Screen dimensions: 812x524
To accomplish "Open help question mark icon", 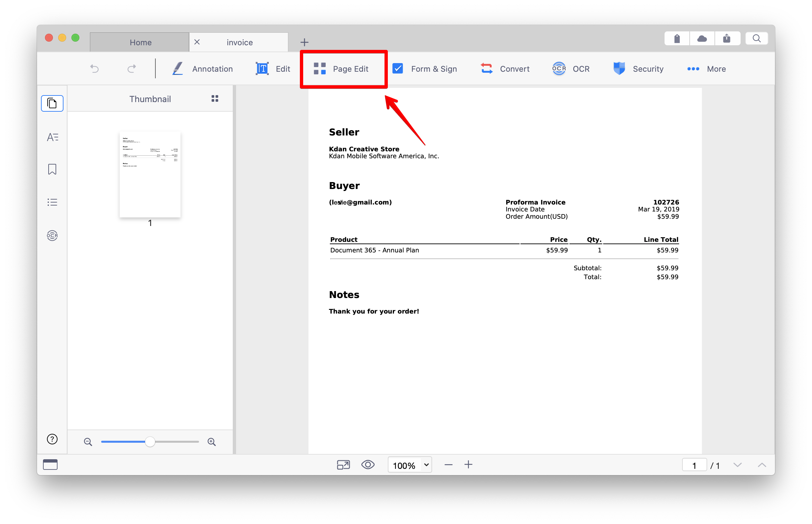I will pos(52,439).
